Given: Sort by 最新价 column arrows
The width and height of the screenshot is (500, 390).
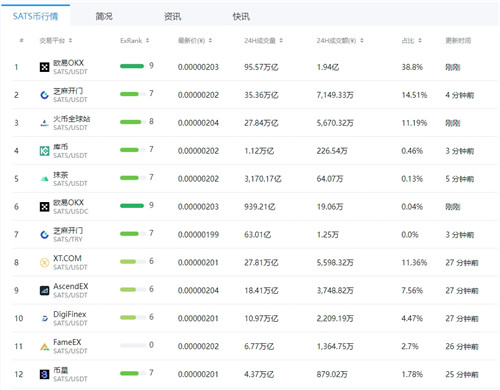Looking at the screenshot, I should (x=210, y=40).
